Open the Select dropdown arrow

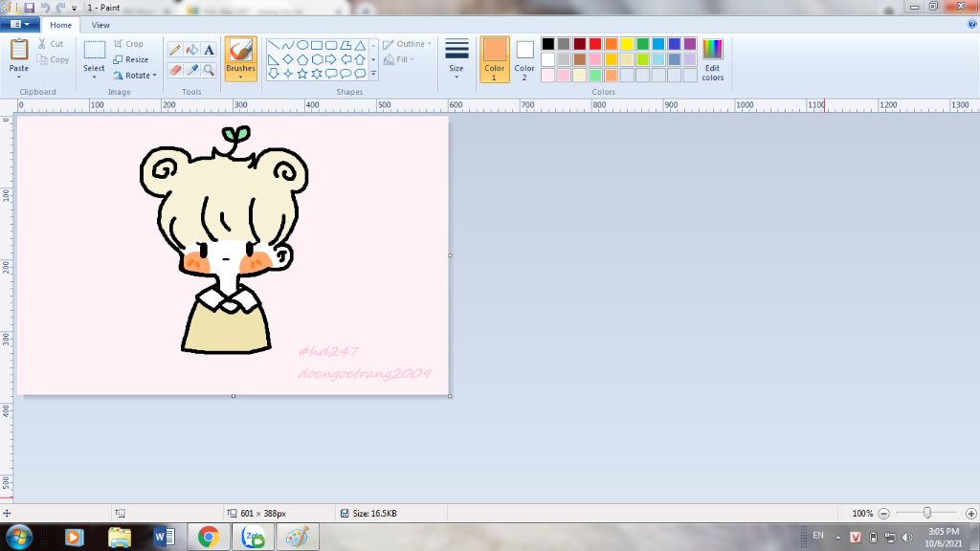(94, 77)
